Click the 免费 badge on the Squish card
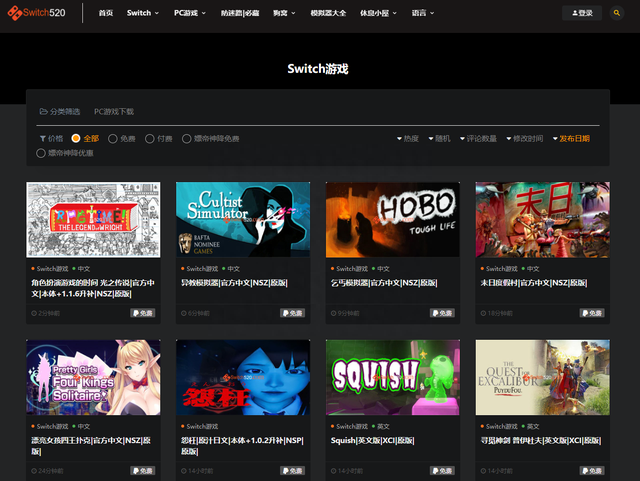Screen dimensions: 640x481 tap(442, 471)
